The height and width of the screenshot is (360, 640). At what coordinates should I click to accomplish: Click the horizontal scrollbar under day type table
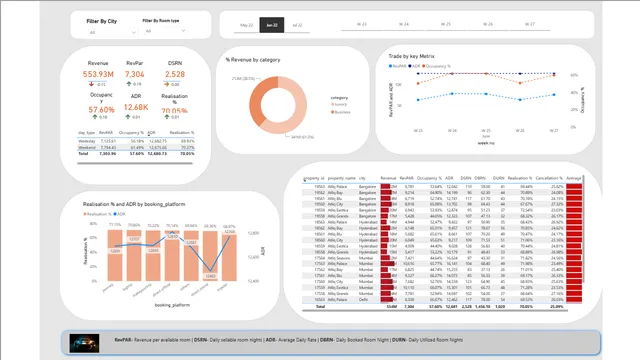(x=135, y=163)
